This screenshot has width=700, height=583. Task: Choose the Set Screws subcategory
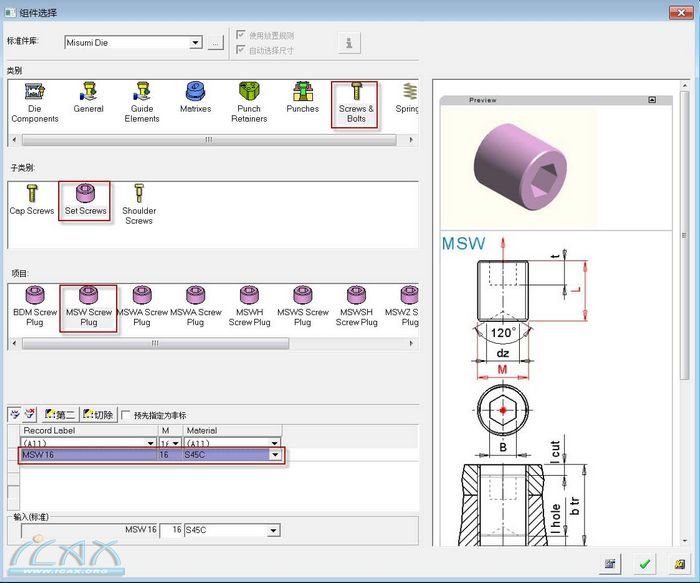click(85, 200)
